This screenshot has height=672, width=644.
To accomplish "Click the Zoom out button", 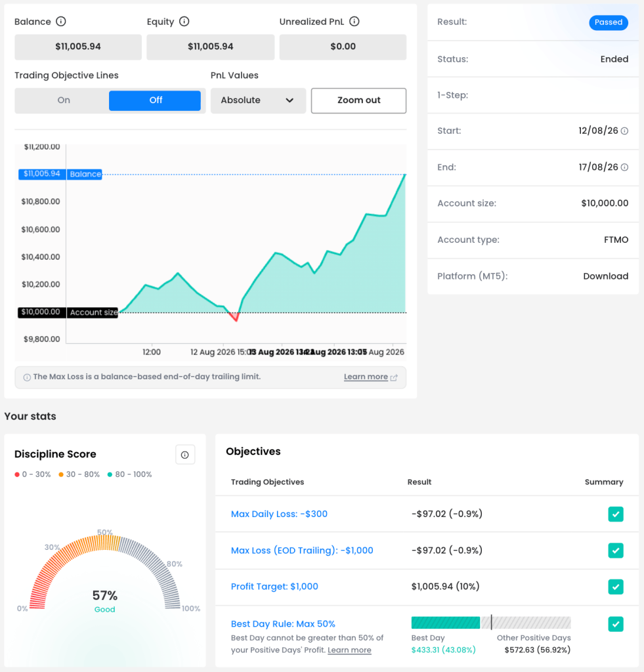I will [x=358, y=100].
